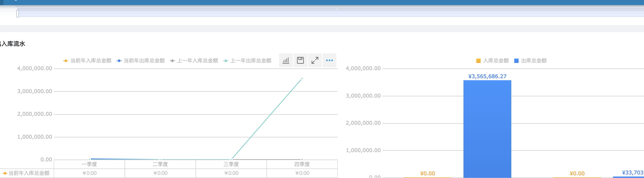Open more options ellipsis menu
Image resolution: width=644 pixels, height=178 pixels.
(x=329, y=60)
